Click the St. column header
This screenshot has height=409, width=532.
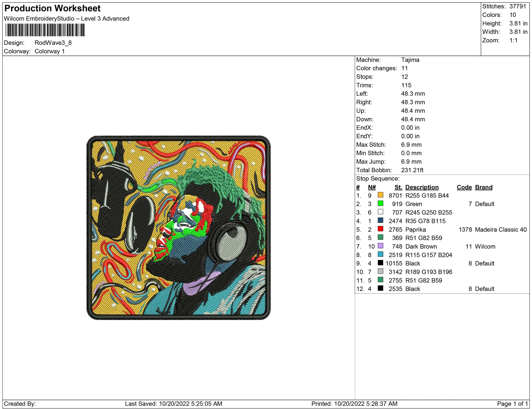398,187
